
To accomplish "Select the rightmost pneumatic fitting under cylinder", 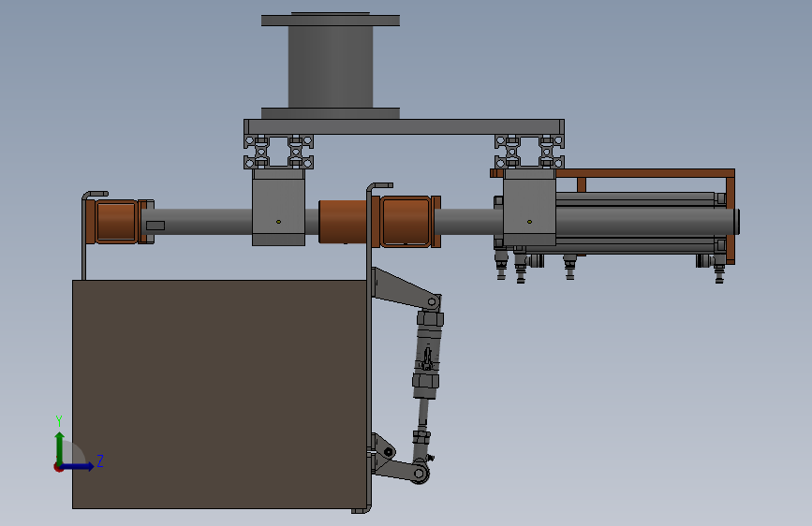I will [719, 270].
